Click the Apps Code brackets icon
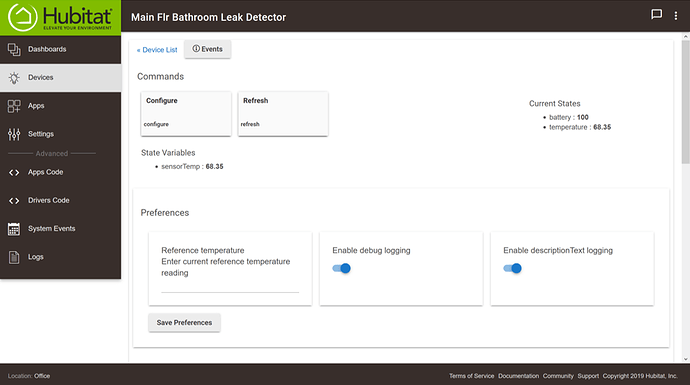The width and height of the screenshot is (690, 385). coord(14,172)
